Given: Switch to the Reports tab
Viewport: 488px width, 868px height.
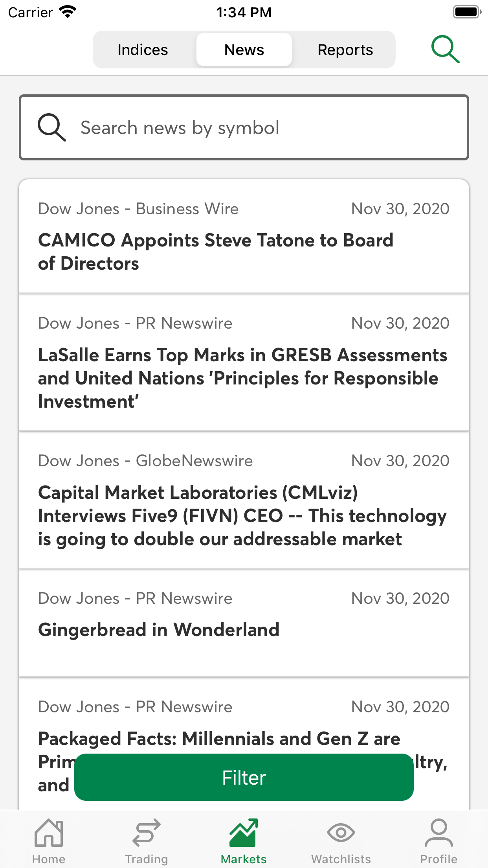Looking at the screenshot, I should (x=345, y=50).
